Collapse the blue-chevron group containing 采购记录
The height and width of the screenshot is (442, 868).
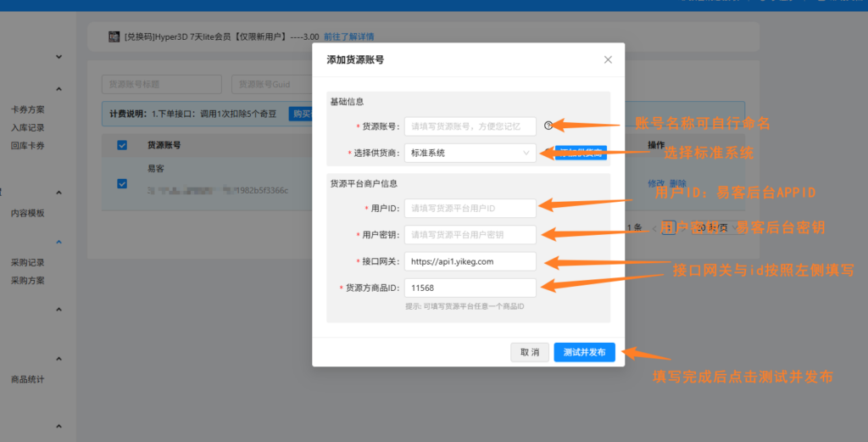[58, 242]
